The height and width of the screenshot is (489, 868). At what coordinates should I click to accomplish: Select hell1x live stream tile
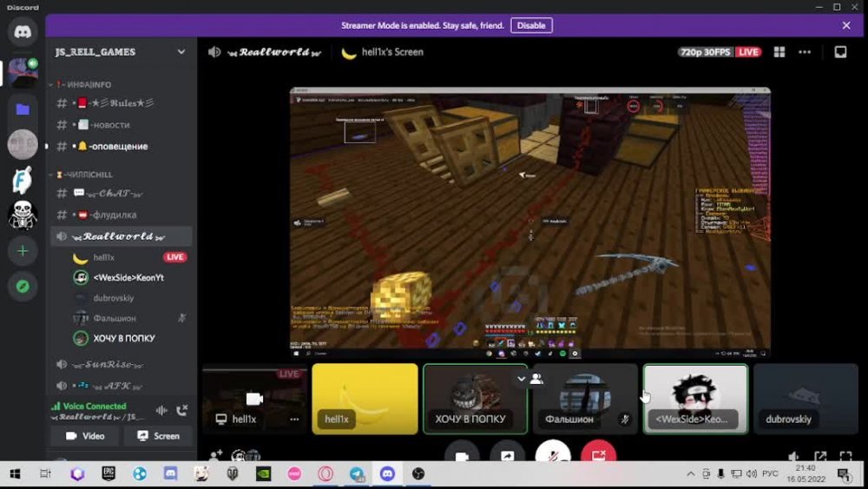coord(254,400)
